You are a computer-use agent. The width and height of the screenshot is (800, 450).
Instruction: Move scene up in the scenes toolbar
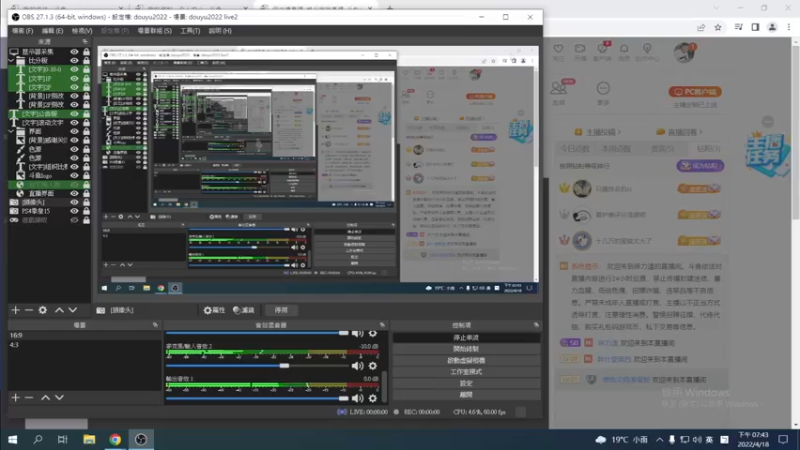click(45, 397)
